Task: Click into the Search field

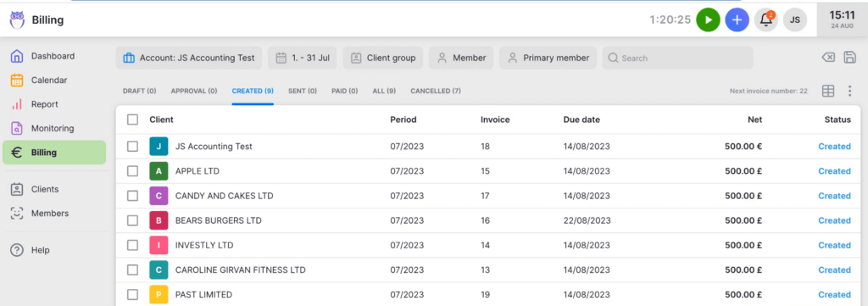Action: click(x=677, y=58)
